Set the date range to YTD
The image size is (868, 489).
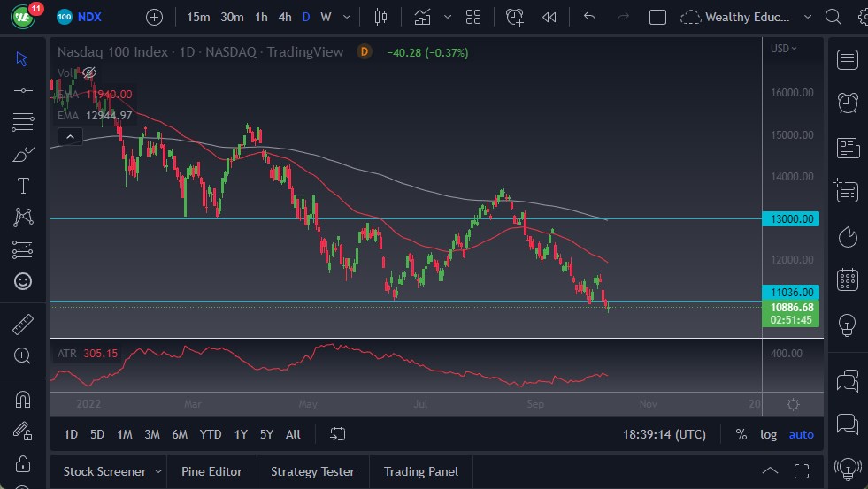click(x=211, y=434)
